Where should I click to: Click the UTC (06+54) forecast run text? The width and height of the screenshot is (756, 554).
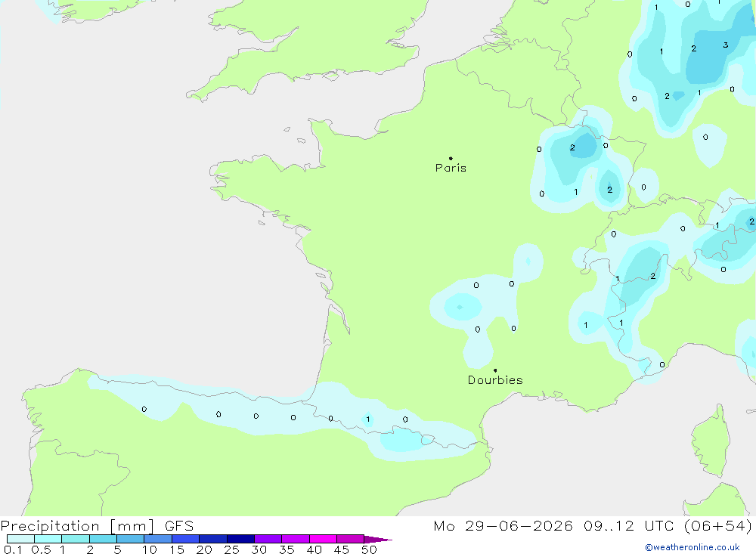coord(698,526)
